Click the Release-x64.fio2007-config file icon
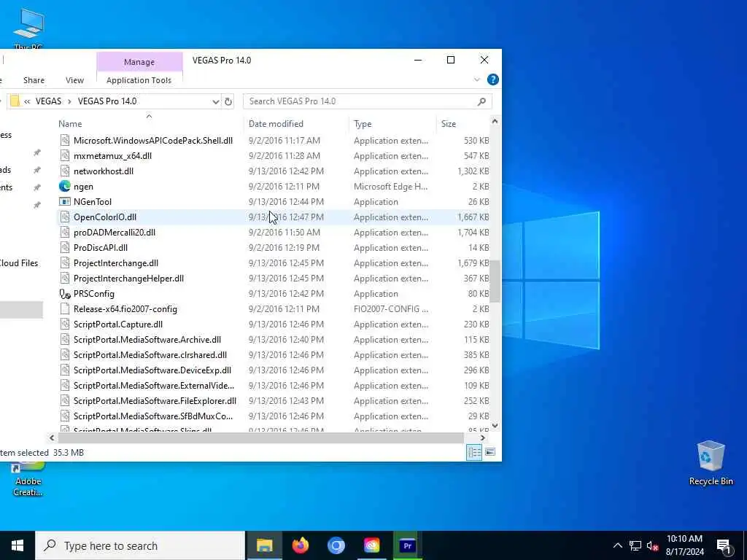This screenshot has width=747, height=560. click(x=65, y=308)
